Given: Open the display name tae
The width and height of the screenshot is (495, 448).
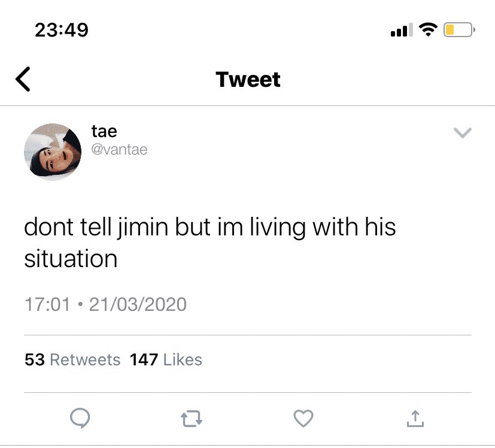Looking at the screenshot, I should pyautogui.click(x=104, y=131).
